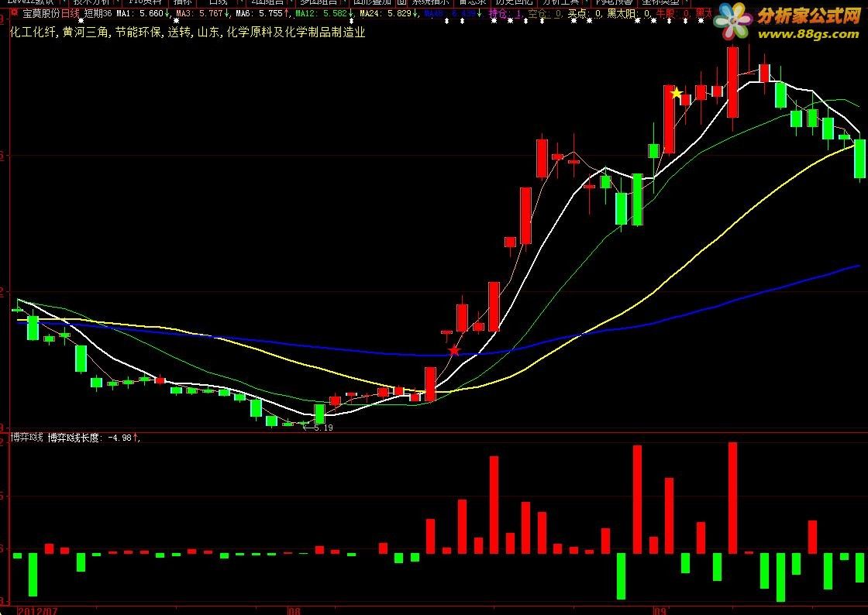Screen dimensions: 868x615
Task: Click the 5.19 lowest price label
Action: pyautogui.click(x=323, y=428)
